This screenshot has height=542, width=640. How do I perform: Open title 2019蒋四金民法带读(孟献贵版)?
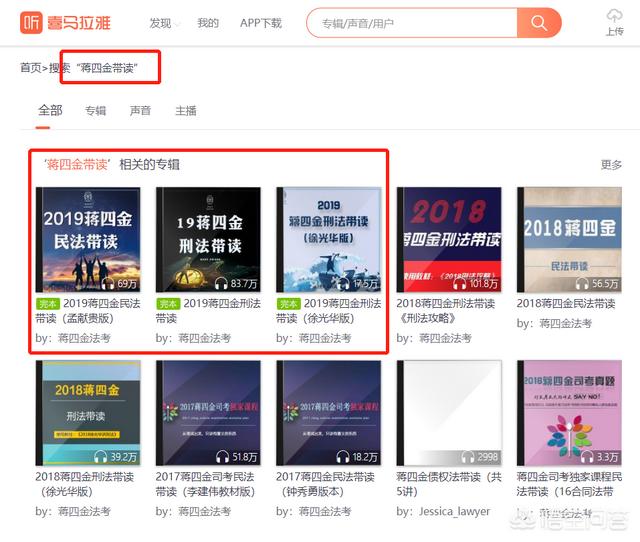pyautogui.click(x=88, y=311)
